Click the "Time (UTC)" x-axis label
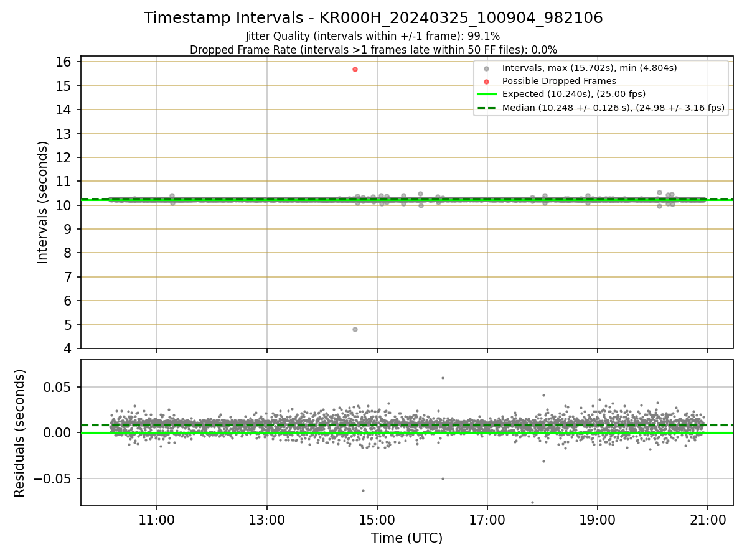The width and height of the screenshot is (747, 560). pos(407,538)
